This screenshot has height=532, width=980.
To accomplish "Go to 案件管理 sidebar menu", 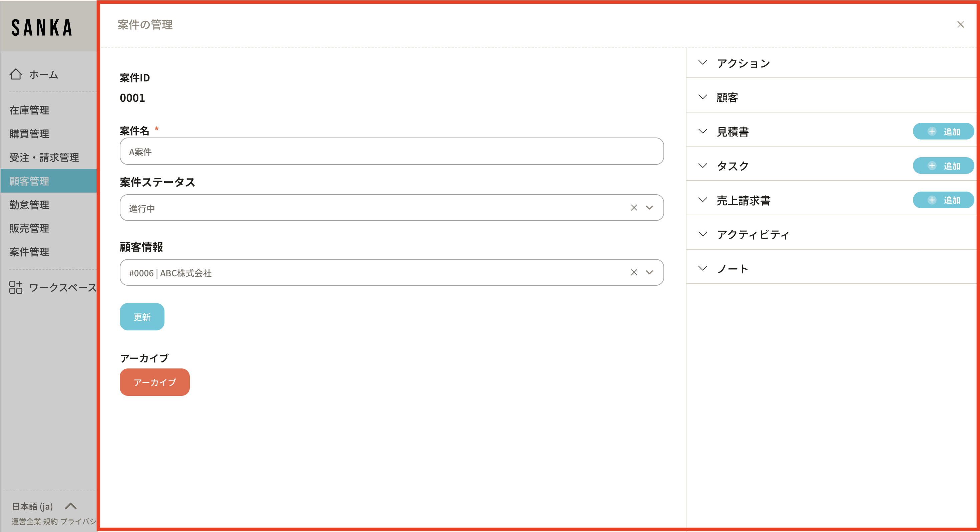I will click(29, 252).
